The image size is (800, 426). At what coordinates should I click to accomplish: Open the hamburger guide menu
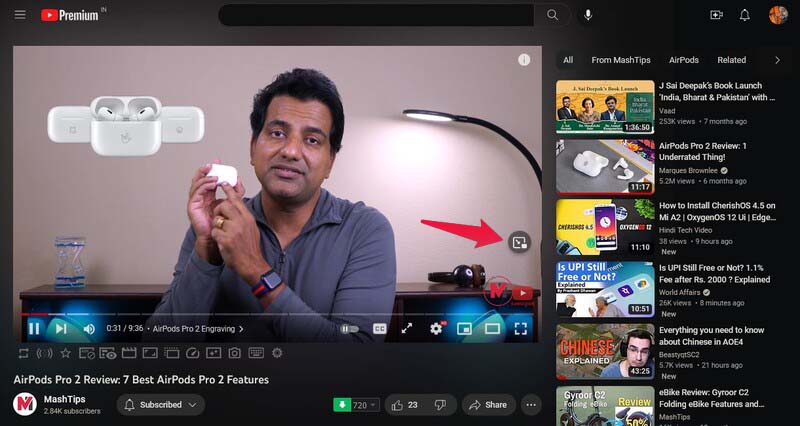(20, 15)
